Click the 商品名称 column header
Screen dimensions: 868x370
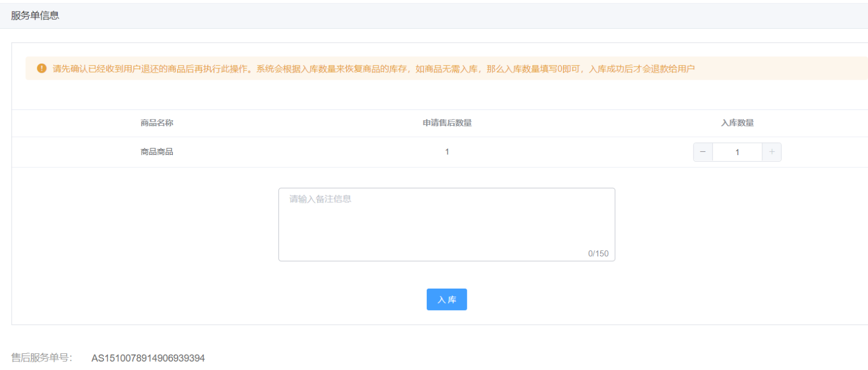tap(157, 123)
